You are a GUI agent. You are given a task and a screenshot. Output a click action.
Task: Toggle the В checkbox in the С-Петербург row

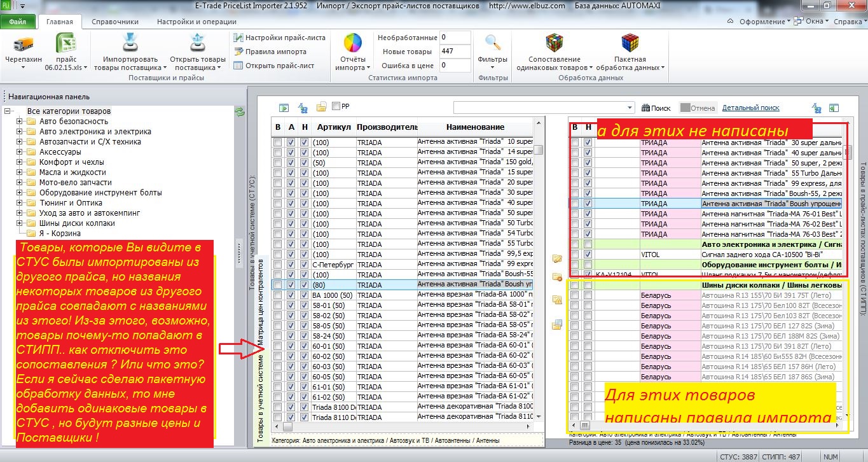pos(277,265)
